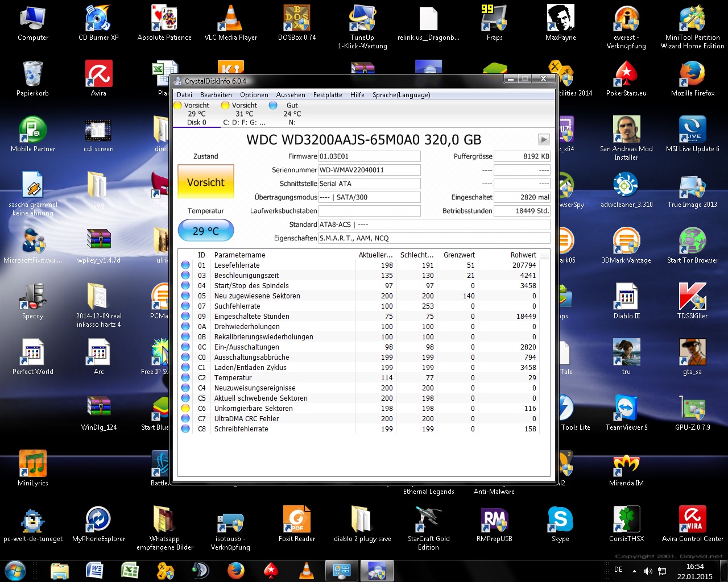The image size is (728, 582).
Task: Open the DOSBox 0.74 desktop icon
Action: 296,23
